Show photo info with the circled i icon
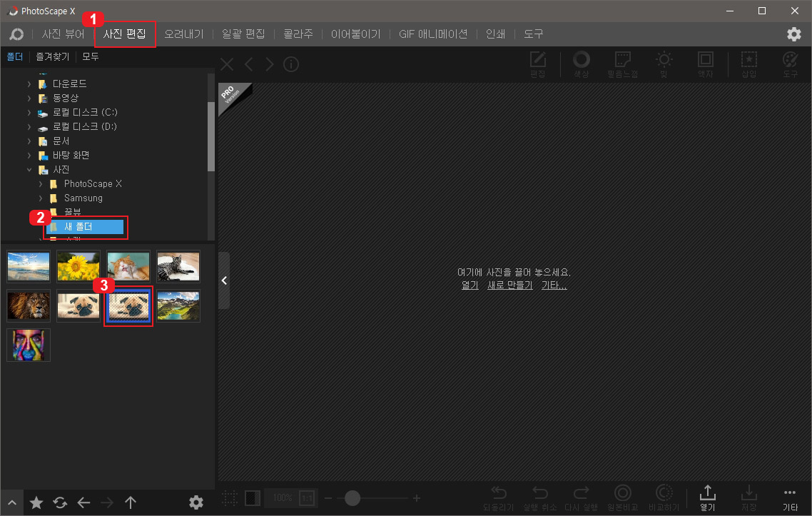The image size is (812, 516). pyautogui.click(x=291, y=64)
